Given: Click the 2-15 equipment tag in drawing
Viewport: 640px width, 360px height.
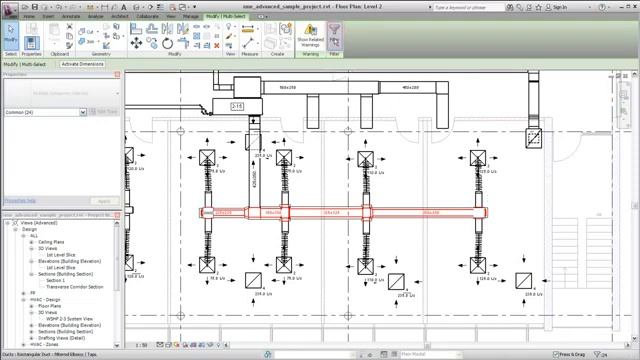Looking at the screenshot, I should 237,107.
